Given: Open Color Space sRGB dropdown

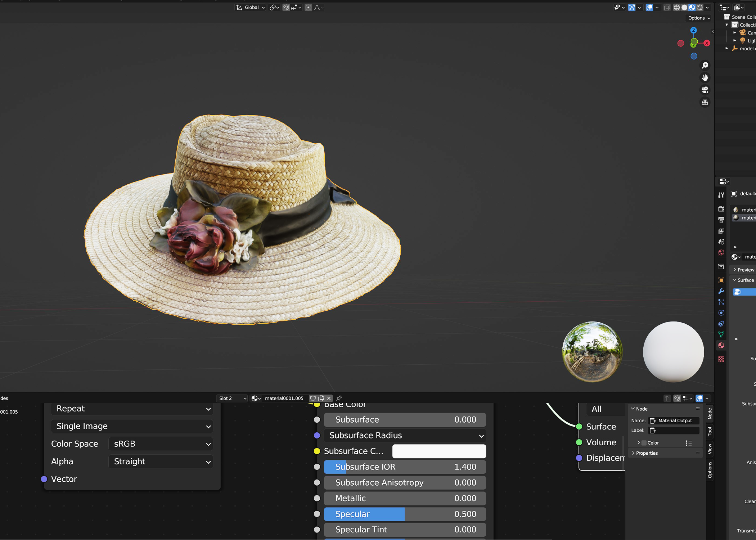Looking at the screenshot, I should click(161, 444).
